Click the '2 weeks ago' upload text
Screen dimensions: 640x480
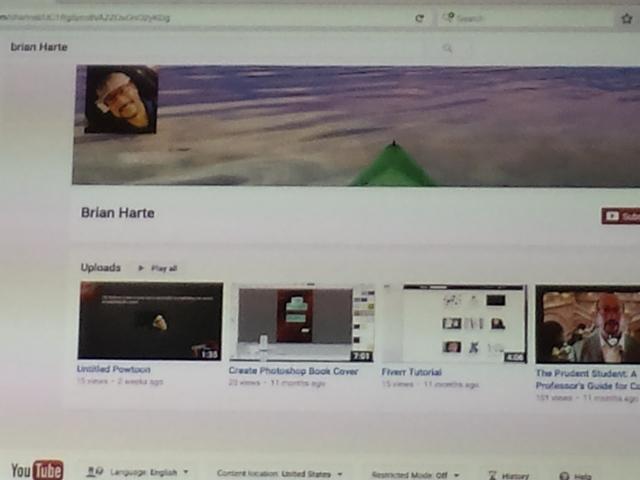(x=140, y=382)
